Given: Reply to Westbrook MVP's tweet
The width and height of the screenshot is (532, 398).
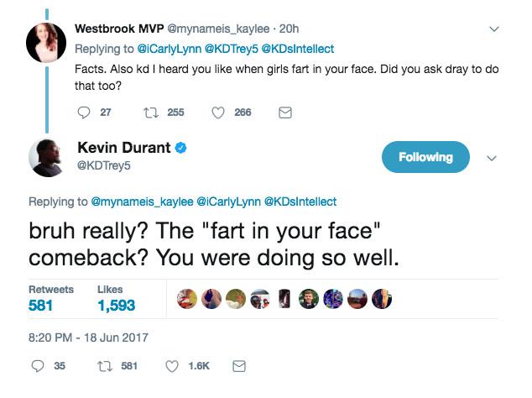Looking at the screenshot, I should point(83,113).
